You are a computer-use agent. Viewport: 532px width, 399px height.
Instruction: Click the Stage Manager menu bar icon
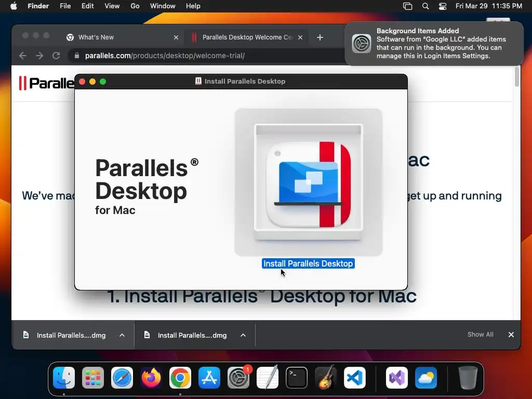tap(407, 6)
